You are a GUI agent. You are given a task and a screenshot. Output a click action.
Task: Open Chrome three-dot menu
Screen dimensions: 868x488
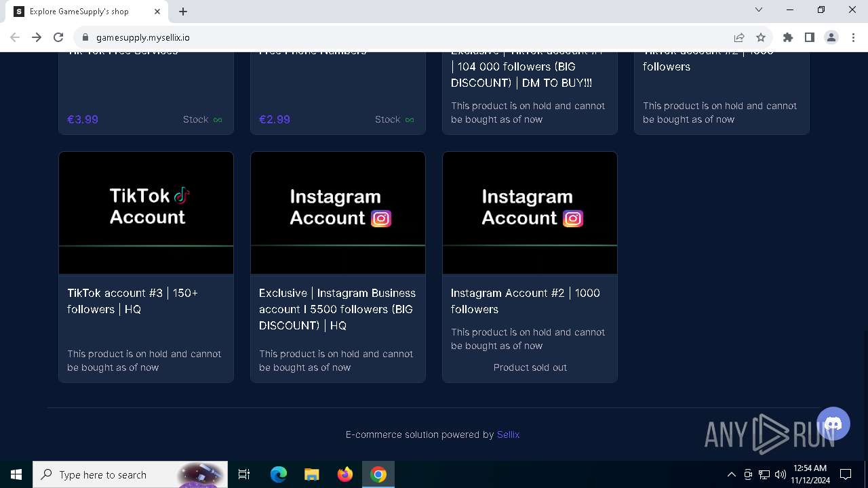click(x=853, y=37)
